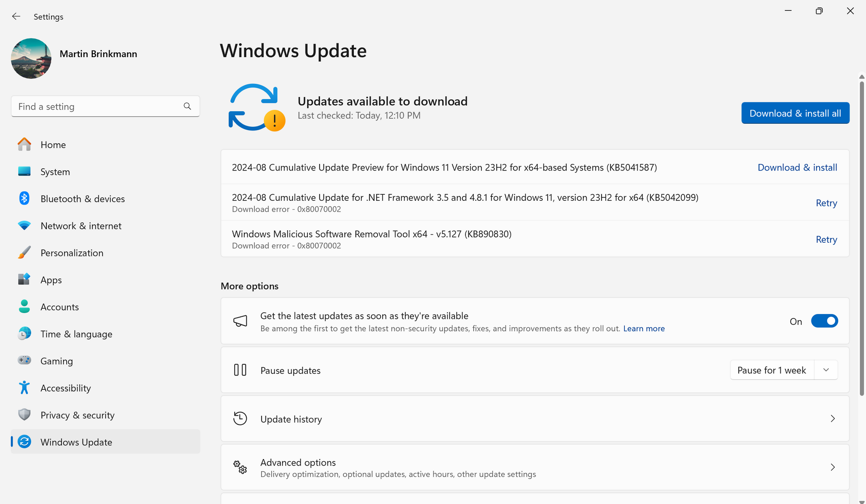Restore down the Settings window
This screenshot has height=504, width=866.
pyautogui.click(x=819, y=11)
